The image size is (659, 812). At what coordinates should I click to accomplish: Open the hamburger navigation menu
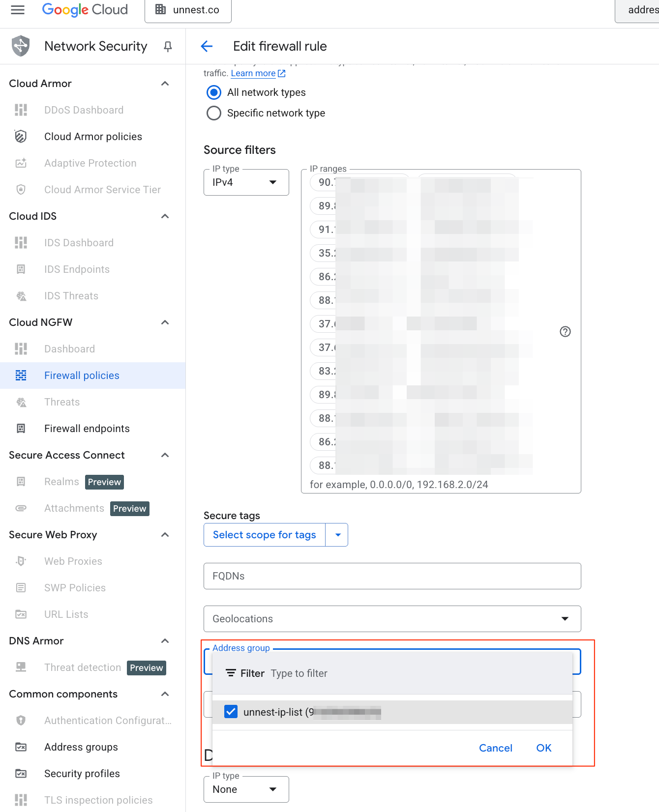[18, 10]
